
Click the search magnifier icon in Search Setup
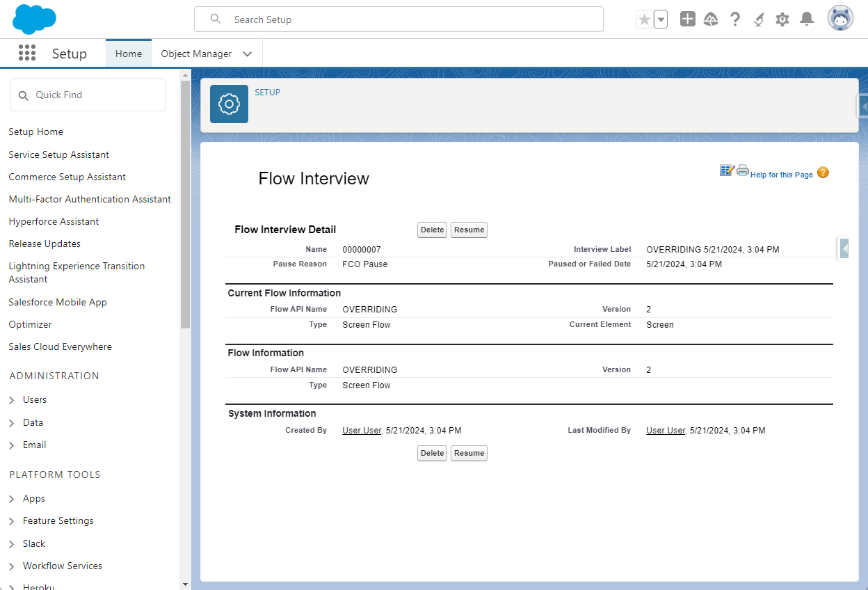point(216,19)
